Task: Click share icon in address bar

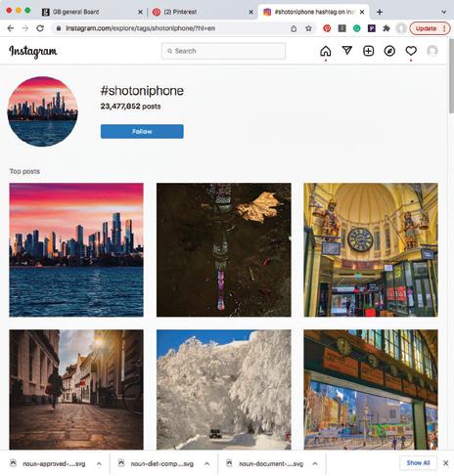Action: (x=294, y=28)
